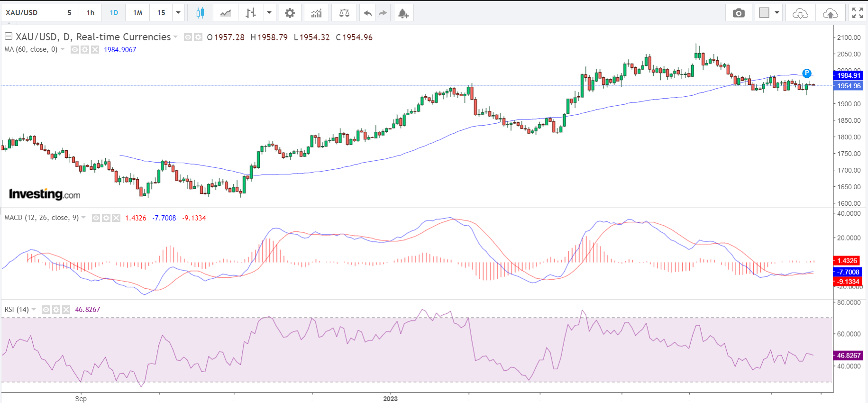
Task: Toggle visibility of the RSI indicator
Action: [x=46, y=310]
